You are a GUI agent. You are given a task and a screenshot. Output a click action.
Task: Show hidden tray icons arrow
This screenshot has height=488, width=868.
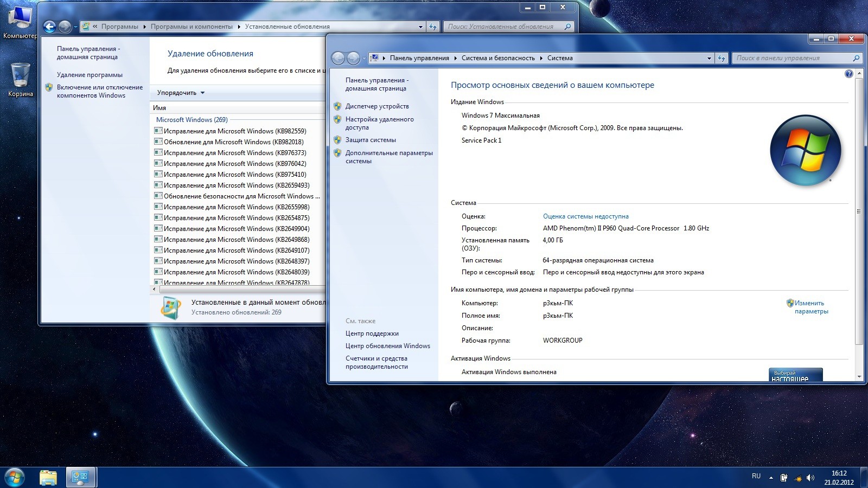coord(771,478)
